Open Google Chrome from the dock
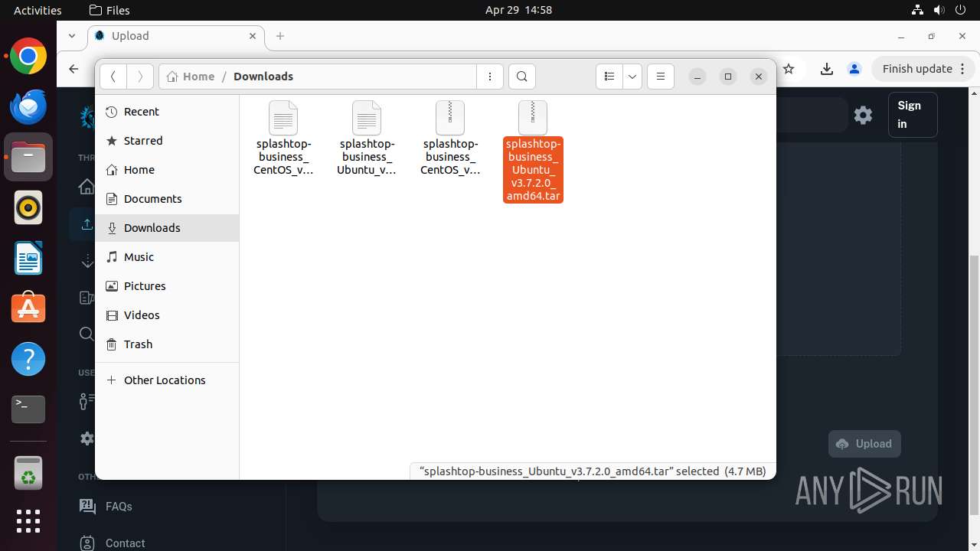This screenshot has height=551, width=980. 28,56
